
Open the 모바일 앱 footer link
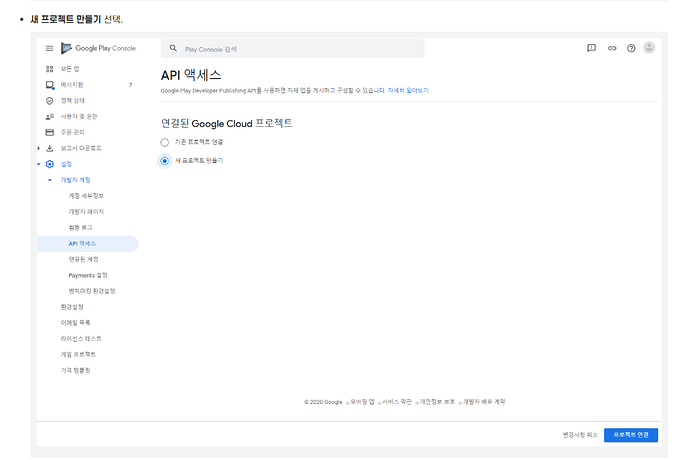click(x=362, y=402)
